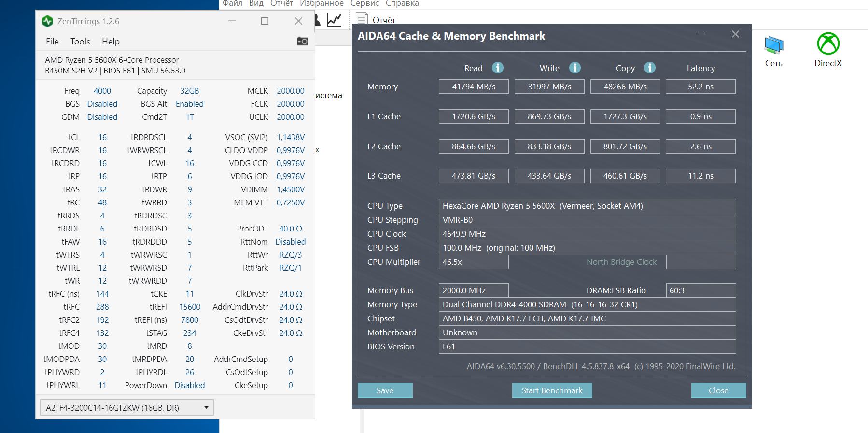This screenshot has width=868, height=433.
Task: Click the CPU Stepping value VMR-B0
Action: 587,220
